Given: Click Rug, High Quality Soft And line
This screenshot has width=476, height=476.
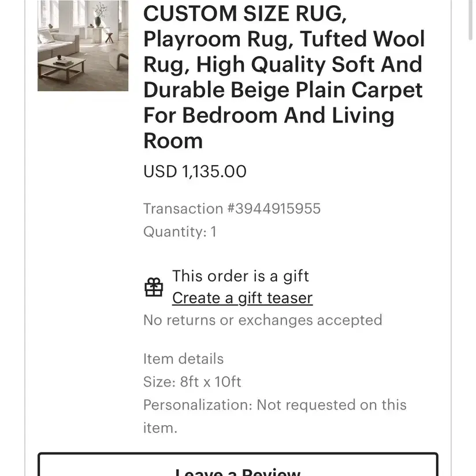Looking at the screenshot, I should click(282, 65).
